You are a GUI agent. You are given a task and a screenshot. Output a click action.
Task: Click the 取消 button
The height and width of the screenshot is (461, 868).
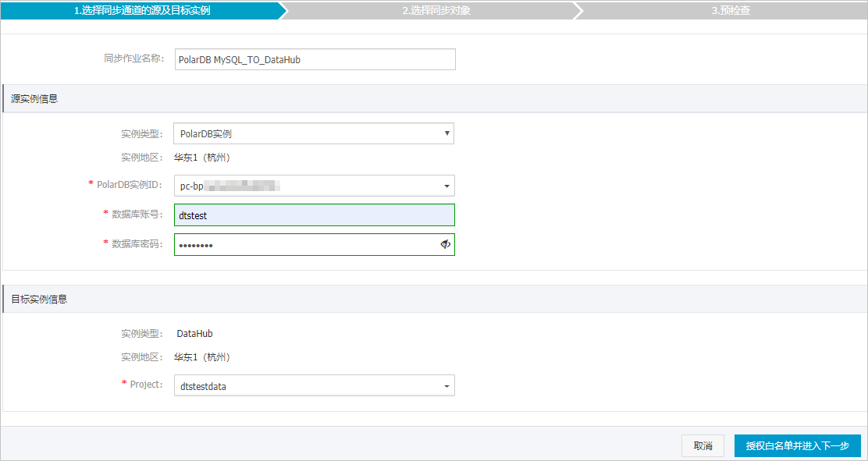(703, 446)
